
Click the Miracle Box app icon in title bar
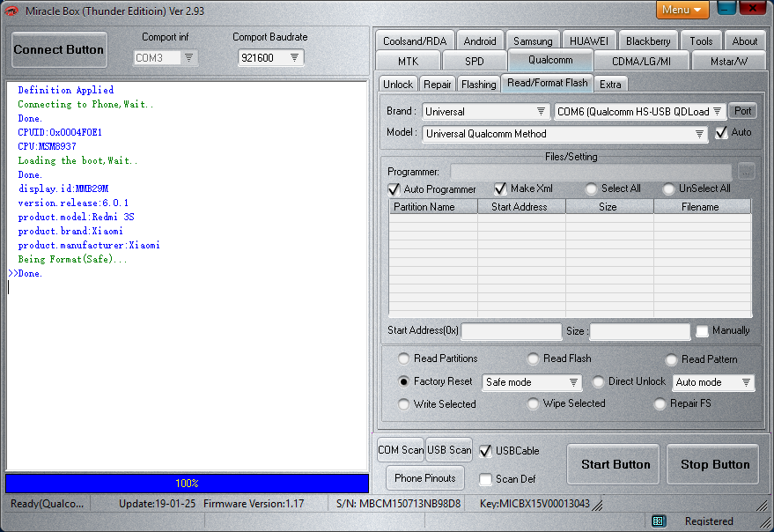11,11
